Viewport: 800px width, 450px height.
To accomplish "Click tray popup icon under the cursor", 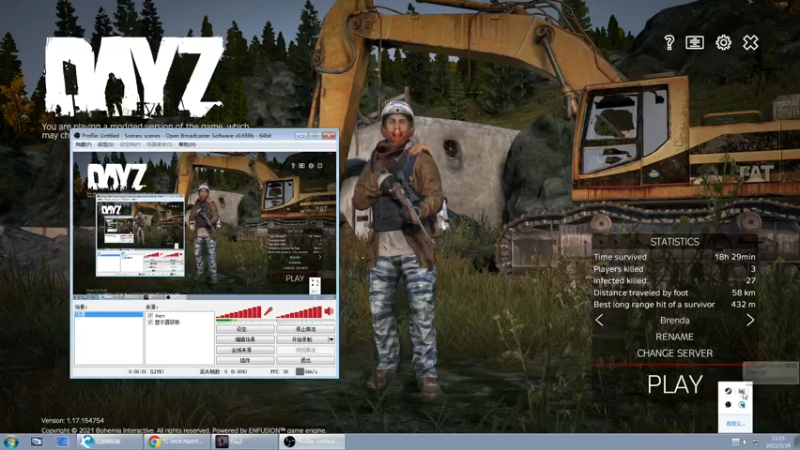I will point(742,391).
